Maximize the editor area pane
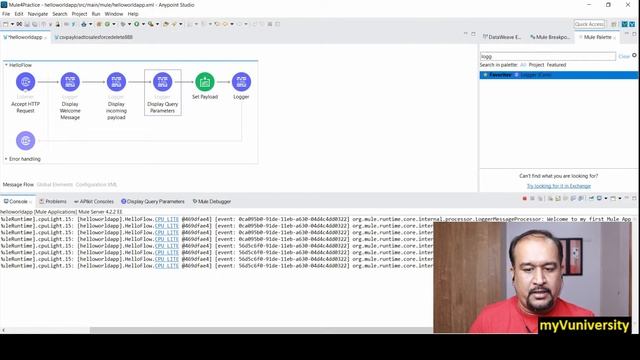 [473, 34]
